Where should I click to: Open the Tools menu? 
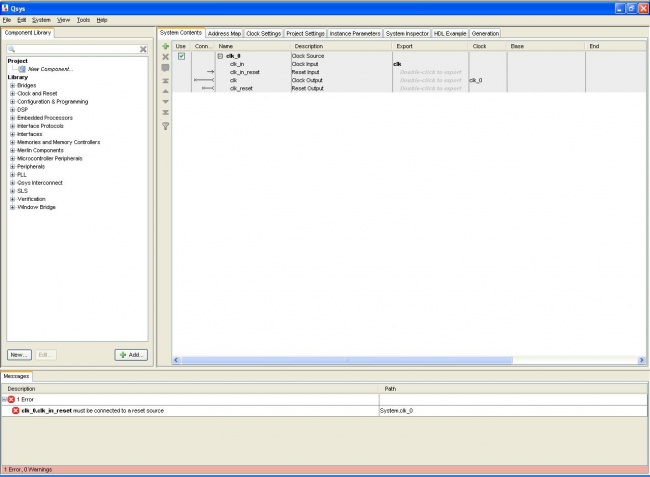point(83,20)
